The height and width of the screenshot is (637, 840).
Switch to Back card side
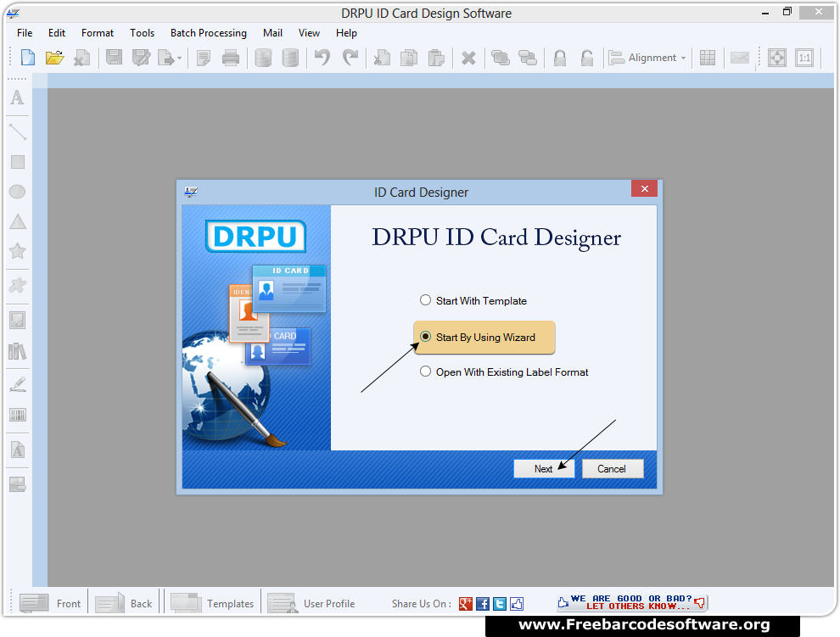coord(124,603)
